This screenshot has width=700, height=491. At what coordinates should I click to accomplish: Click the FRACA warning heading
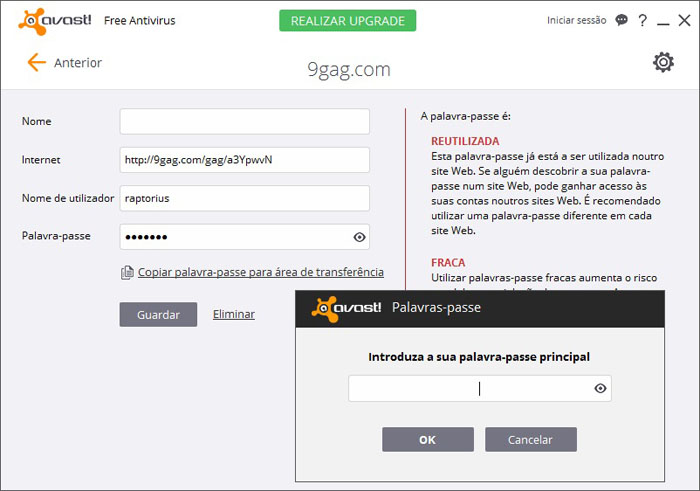pos(448,262)
